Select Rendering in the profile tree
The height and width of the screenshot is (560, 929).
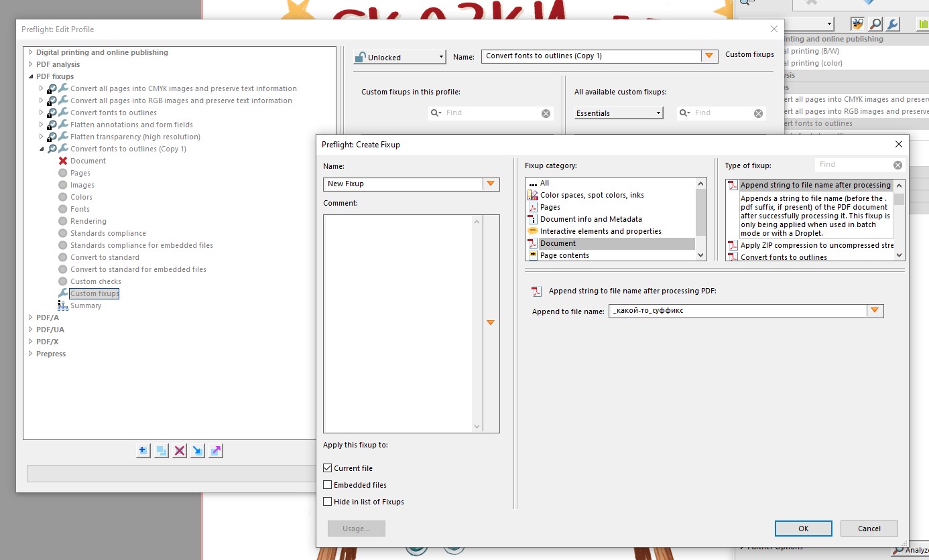click(88, 221)
